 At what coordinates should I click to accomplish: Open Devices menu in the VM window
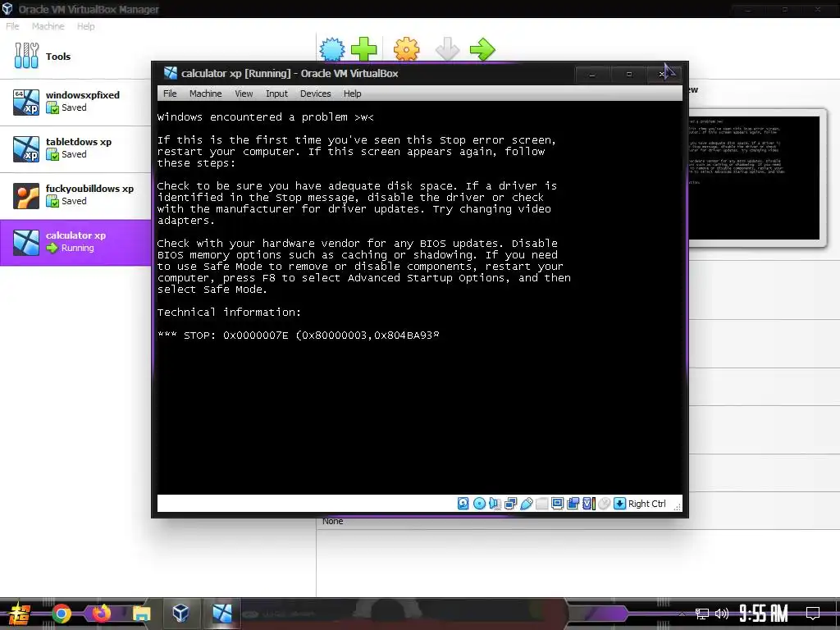(x=316, y=94)
